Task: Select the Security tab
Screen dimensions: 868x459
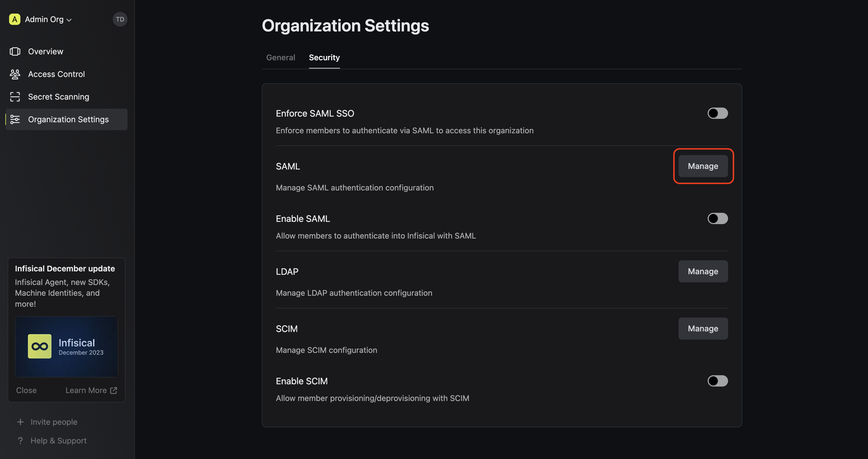Action: pyautogui.click(x=324, y=57)
